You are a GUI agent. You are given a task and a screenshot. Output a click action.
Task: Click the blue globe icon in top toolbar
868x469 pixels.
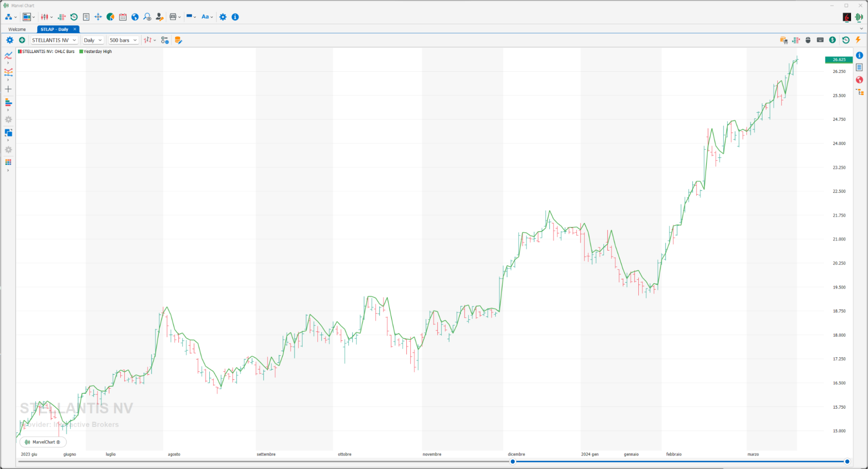coord(135,17)
